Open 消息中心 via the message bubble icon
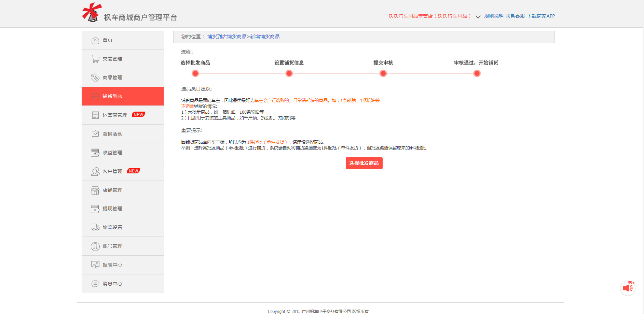The width and height of the screenshot is (644, 314). click(95, 283)
